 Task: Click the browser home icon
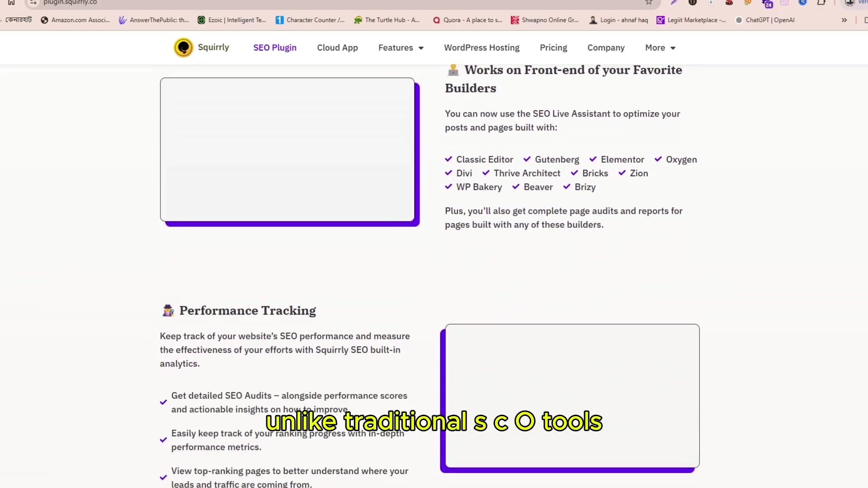point(11,2)
